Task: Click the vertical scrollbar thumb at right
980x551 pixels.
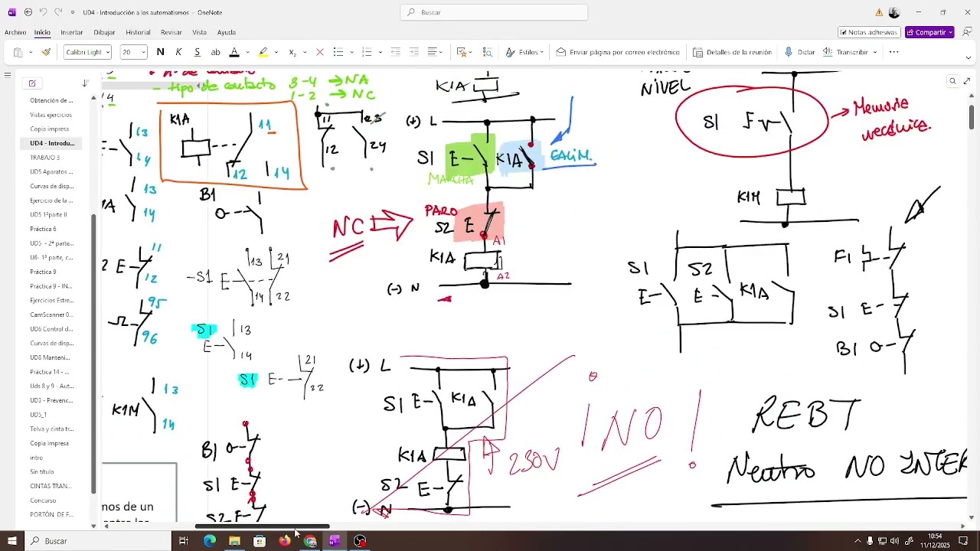Action: click(972, 116)
